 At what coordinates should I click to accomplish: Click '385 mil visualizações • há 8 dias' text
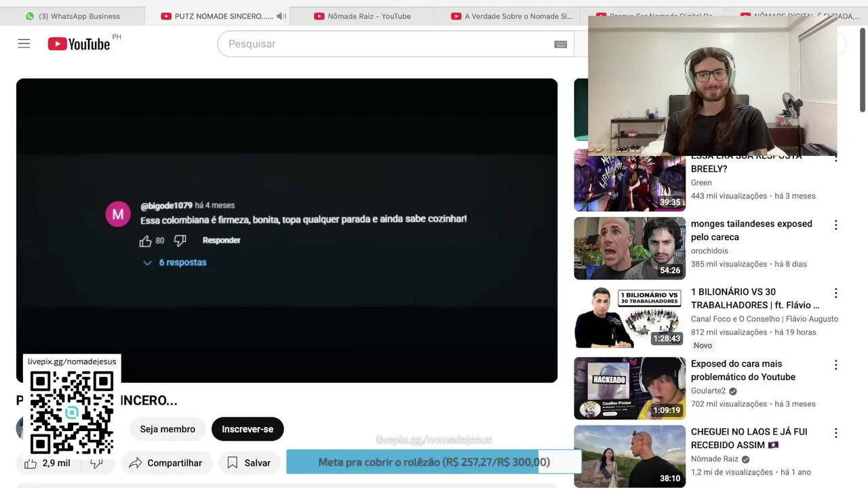click(x=749, y=264)
